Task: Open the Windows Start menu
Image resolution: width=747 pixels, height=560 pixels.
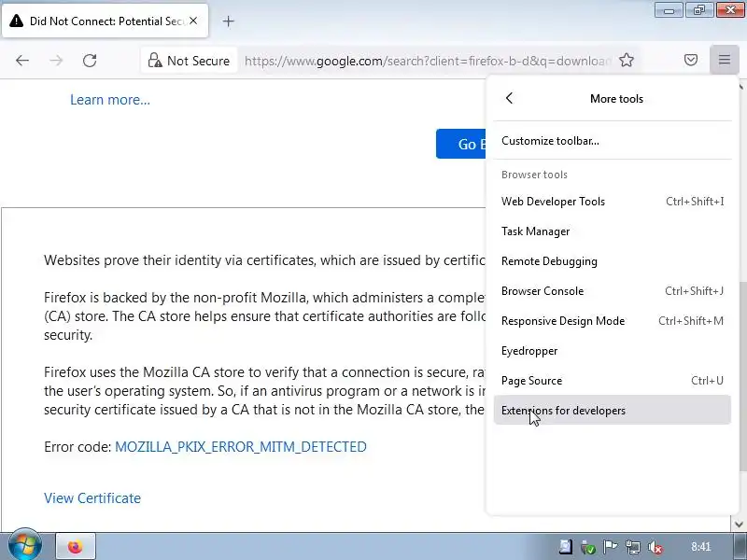Action: (25, 545)
